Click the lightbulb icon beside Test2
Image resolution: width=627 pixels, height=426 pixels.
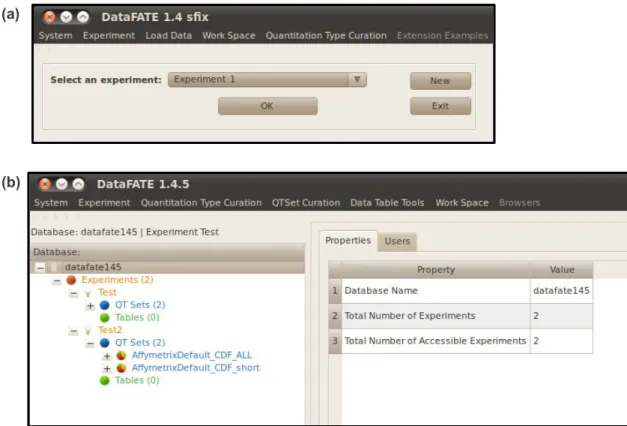(88, 330)
